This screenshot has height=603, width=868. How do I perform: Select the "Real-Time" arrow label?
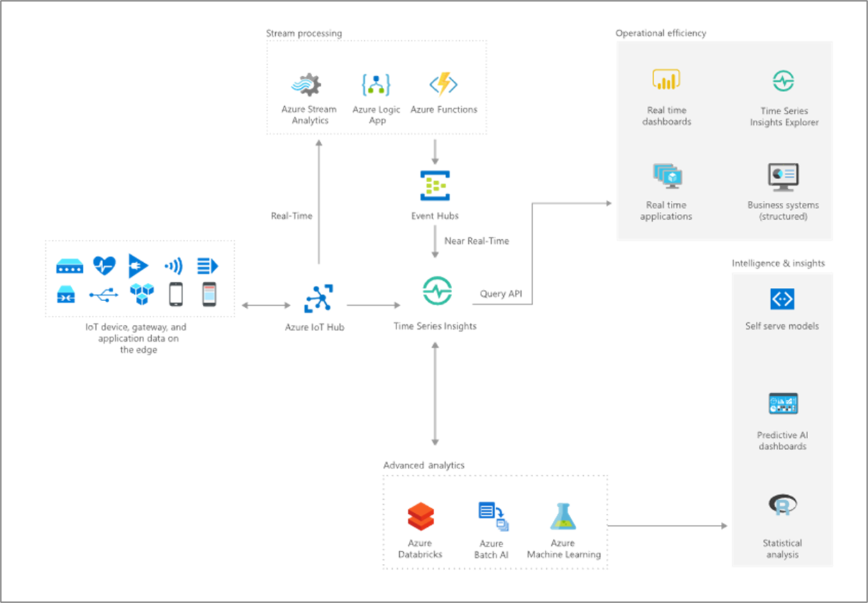(x=291, y=216)
